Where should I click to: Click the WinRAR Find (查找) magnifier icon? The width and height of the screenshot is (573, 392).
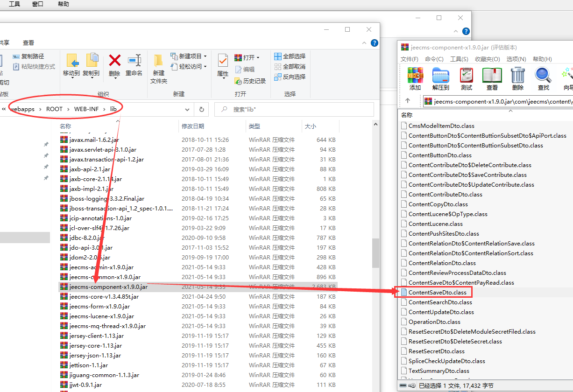click(543, 76)
